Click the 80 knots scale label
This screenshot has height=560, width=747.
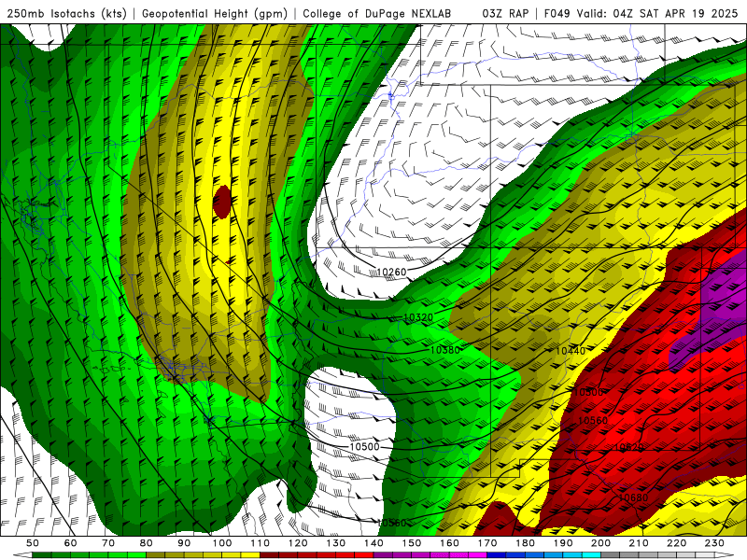tap(146, 542)
